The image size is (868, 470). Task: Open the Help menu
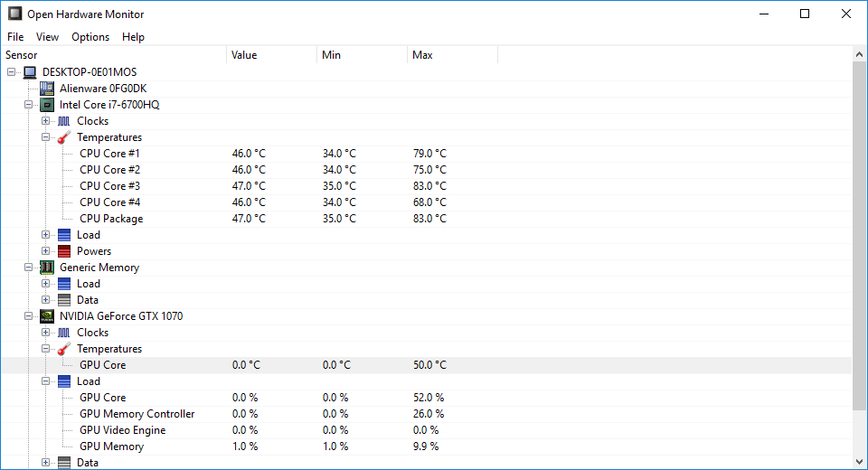pyautogui.click(x=133, y=37)
